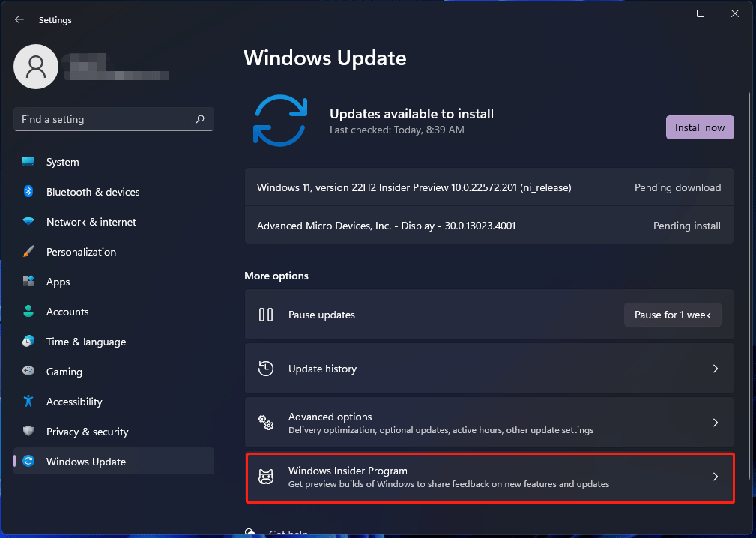Click the Update history clock icon
756x538 pixels.
click(266, 369)
